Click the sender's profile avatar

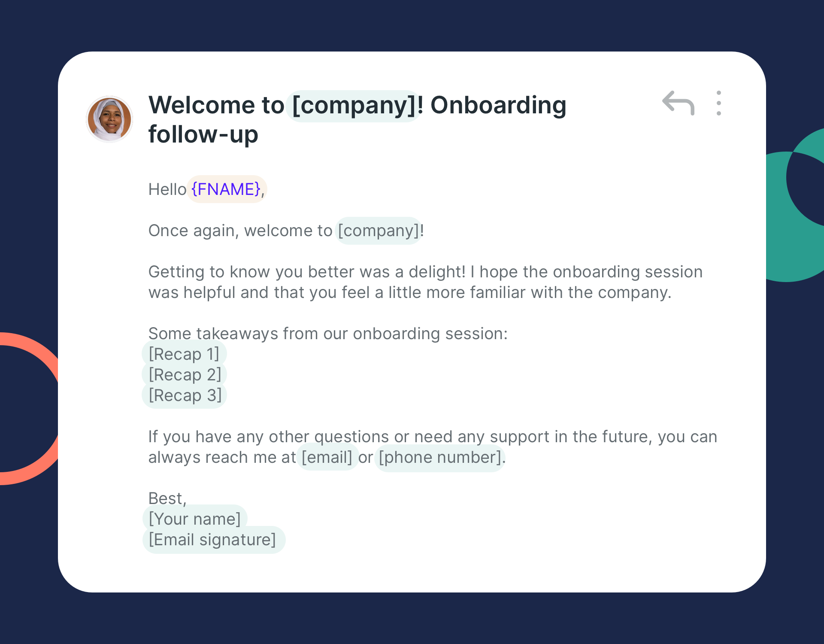pos(109,119)
